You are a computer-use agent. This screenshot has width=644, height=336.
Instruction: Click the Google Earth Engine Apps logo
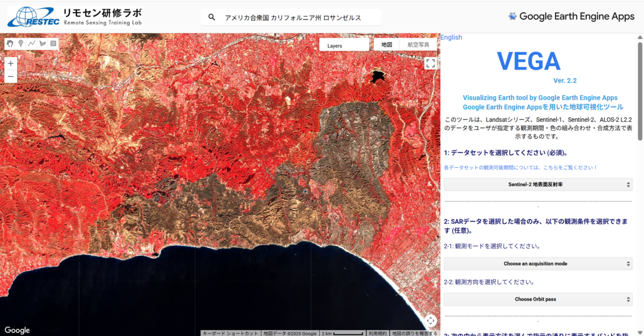572,17
